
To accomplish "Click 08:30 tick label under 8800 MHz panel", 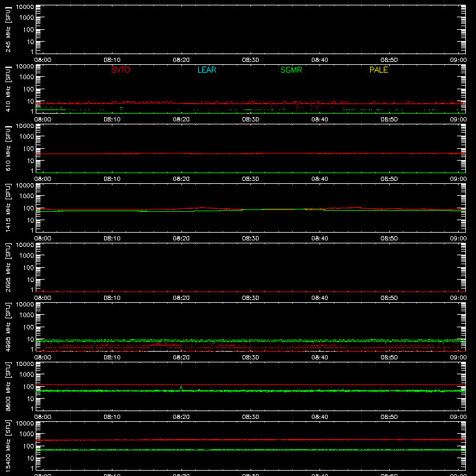I will click(250, 417).
